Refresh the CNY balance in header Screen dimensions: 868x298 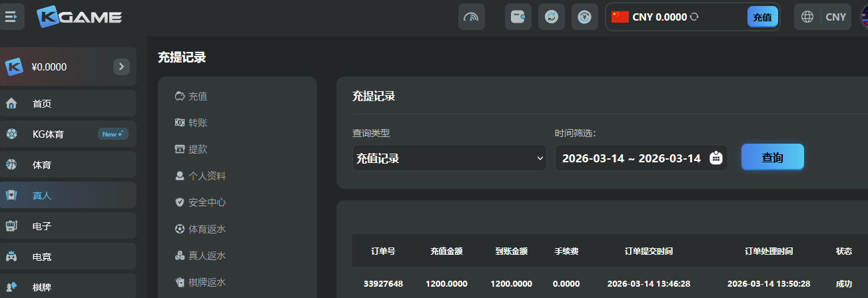point(694,17)
